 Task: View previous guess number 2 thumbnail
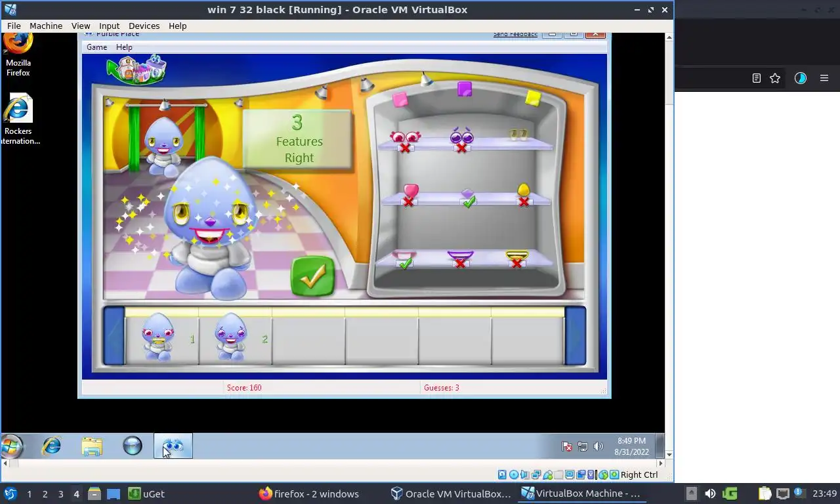(x=231, y=337)
